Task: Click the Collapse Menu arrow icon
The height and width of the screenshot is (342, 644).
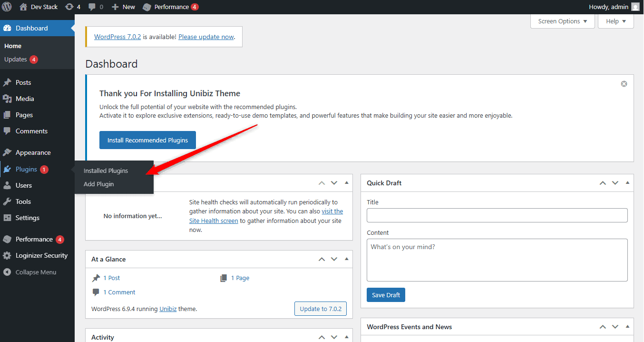Action: pos(7,272)
